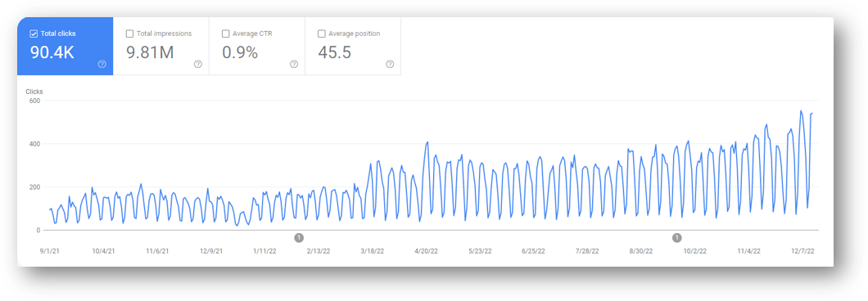
Task: Click the 12/7/22 date label
Action: [x=802, y=251]
